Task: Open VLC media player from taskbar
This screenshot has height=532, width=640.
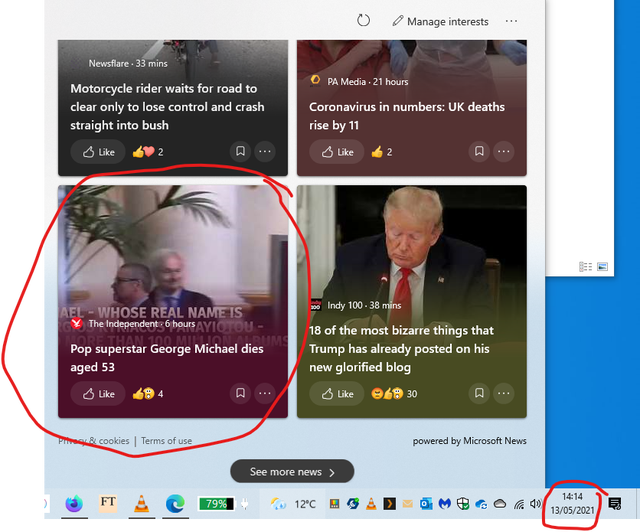Action: (x=142, y=503)
